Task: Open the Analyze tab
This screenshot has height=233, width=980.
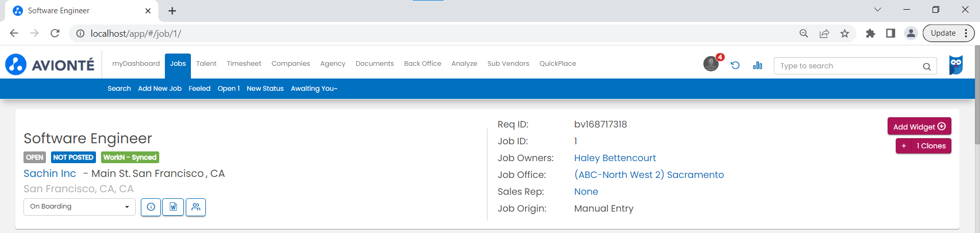Action: pos(464,64)
